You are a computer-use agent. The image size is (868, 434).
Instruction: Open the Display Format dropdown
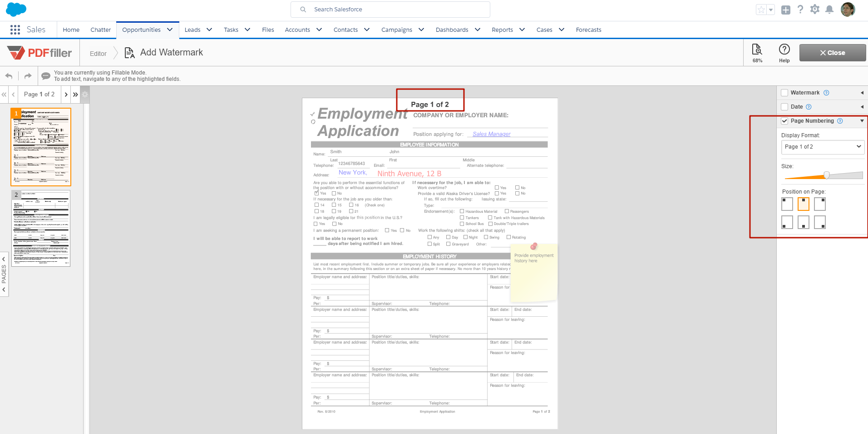point(823,147)
